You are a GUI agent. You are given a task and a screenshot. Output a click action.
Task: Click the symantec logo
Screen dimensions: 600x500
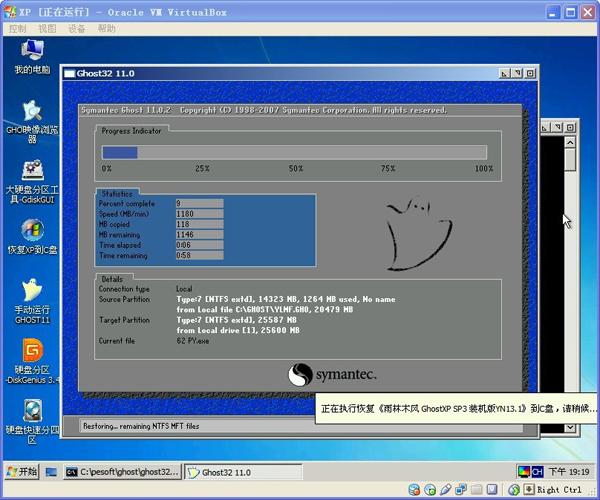tap(332, 375)
